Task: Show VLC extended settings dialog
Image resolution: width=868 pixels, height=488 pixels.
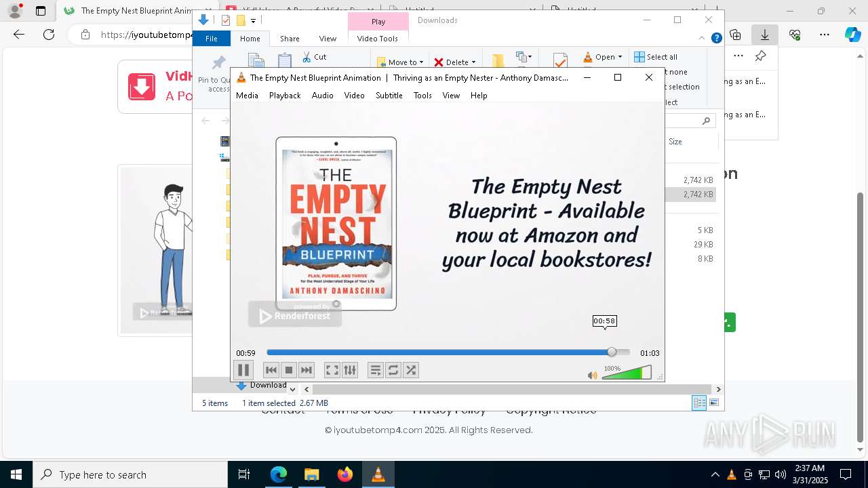Action: pyautogui.click(x=349, y=370)
